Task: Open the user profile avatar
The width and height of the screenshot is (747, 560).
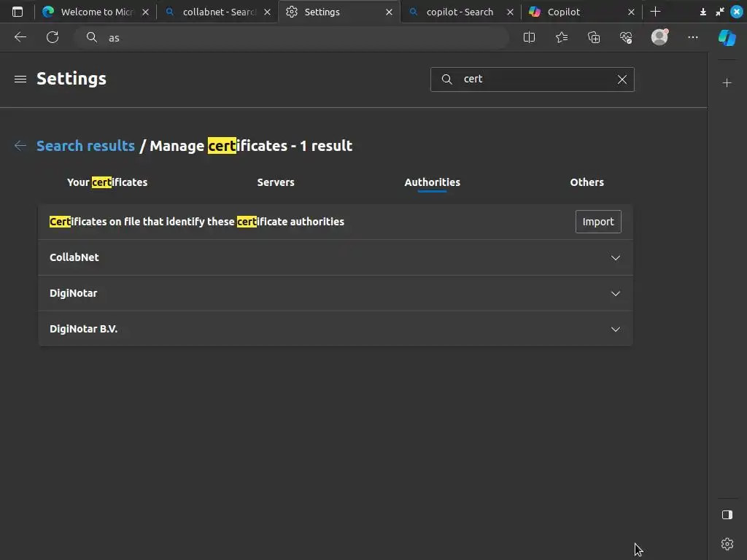Action: click(659, 37)
